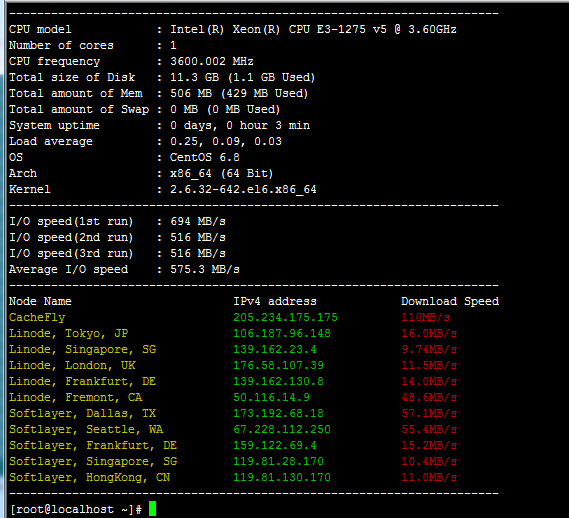Click IP address 139.162.130.8
The width and height of the screenshot is (569, 518).
[278, 381]
